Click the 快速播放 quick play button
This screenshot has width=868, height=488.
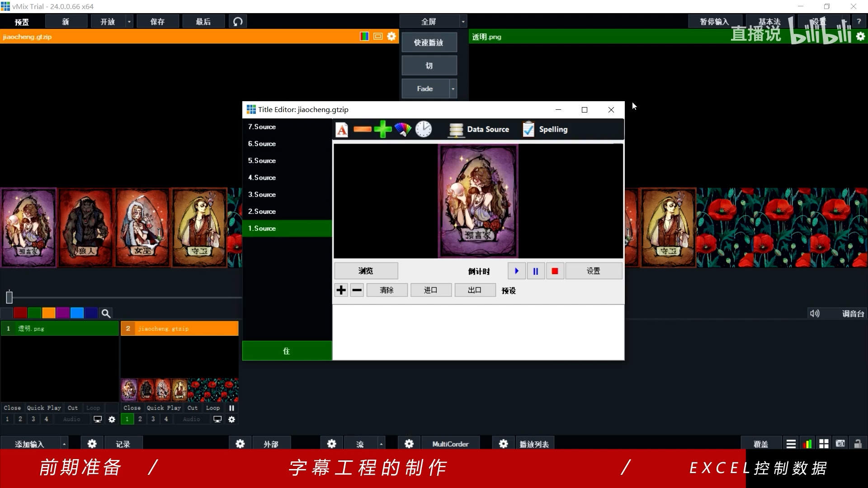429,42
